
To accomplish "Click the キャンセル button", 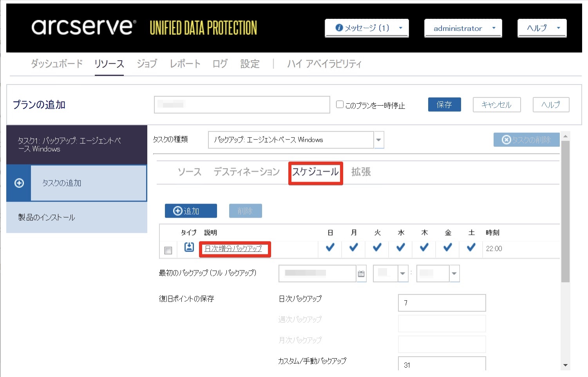I will point(497,105).
